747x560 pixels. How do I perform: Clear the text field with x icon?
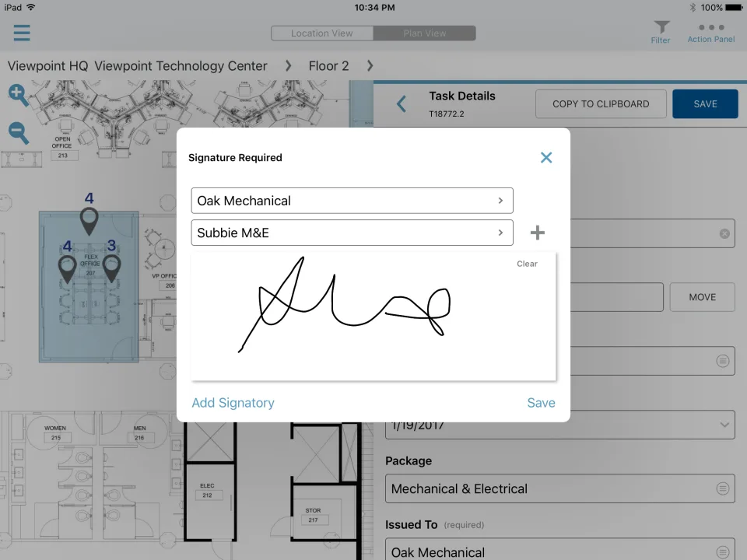coord(724,233)
